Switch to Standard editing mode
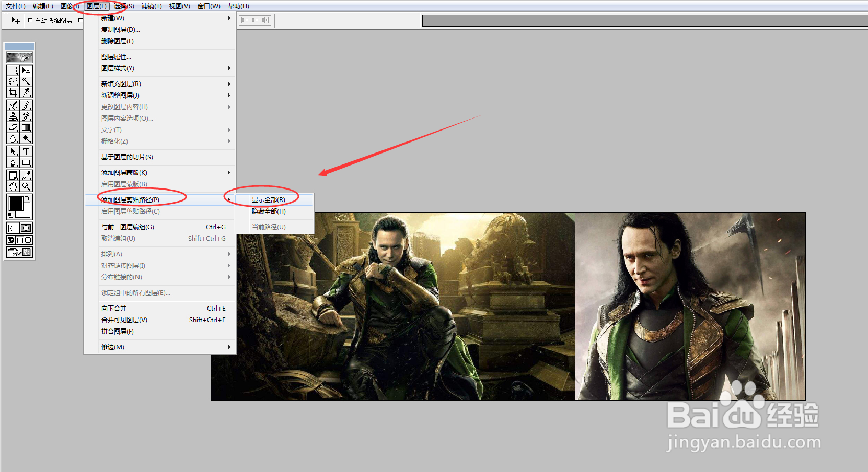 point(13,228)
